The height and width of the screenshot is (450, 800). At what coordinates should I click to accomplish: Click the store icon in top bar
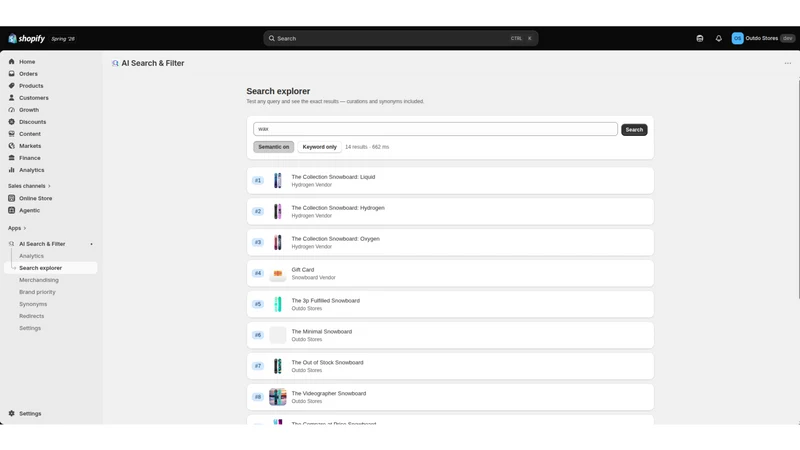699,38
